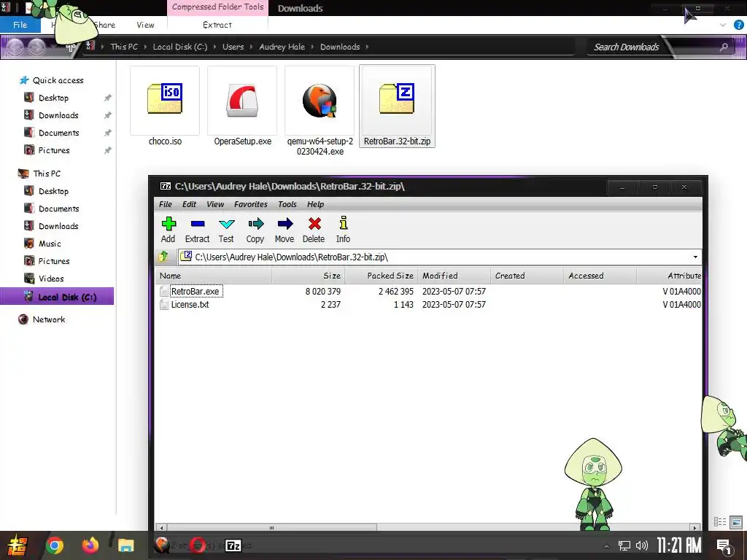Open Videos under This PC
747x560 pixels.
(51, 279)
